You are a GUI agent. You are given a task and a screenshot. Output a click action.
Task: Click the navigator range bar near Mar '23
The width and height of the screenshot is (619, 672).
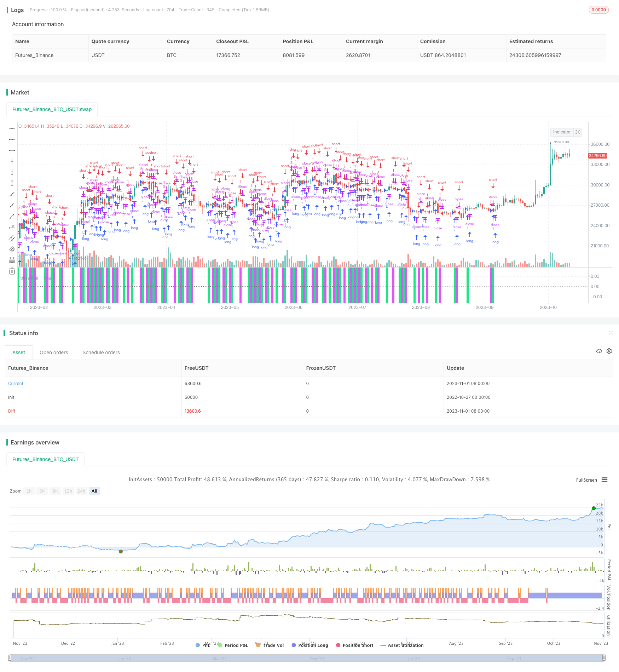[220, 658]
